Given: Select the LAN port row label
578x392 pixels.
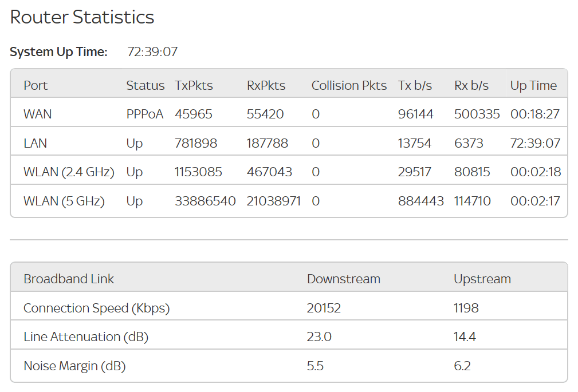Looking at the screenshot, I should tap(35, 143).
